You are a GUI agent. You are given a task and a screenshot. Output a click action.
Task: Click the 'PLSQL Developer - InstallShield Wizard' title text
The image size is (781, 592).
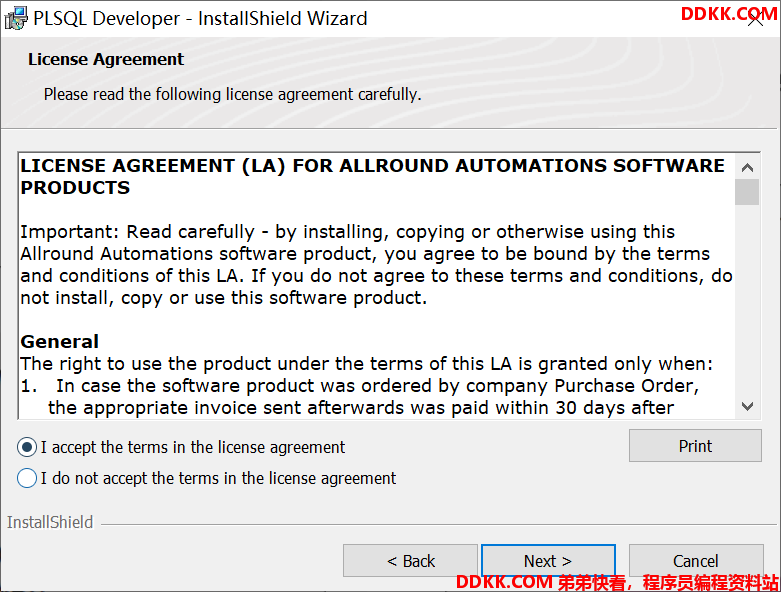click(x=200, y=18)
